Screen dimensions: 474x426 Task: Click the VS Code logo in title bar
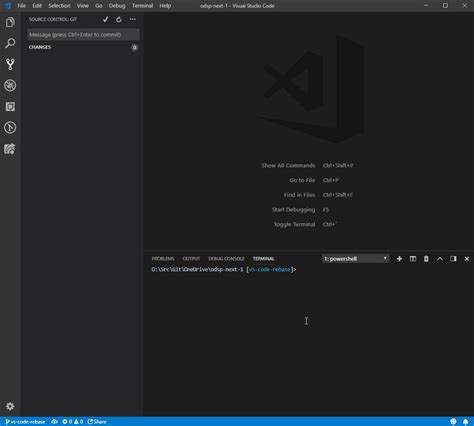pyautogui.click(x=7, y=6)
